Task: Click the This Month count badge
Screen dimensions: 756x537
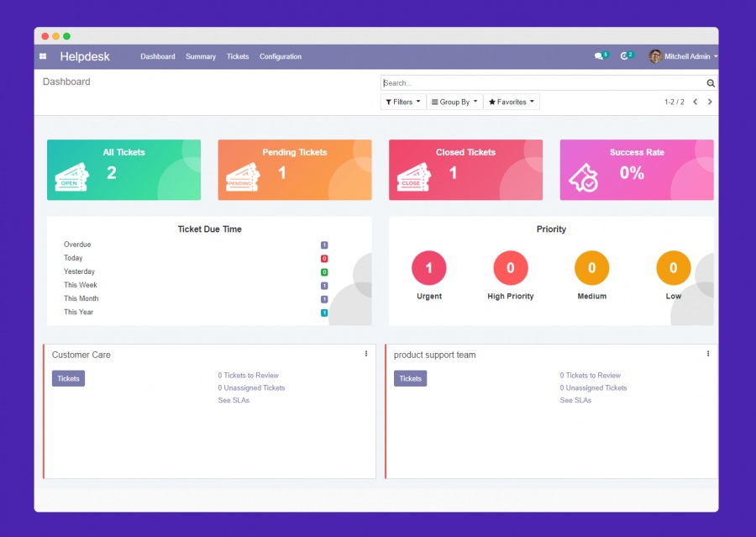Action: click(x=324, y=299)
